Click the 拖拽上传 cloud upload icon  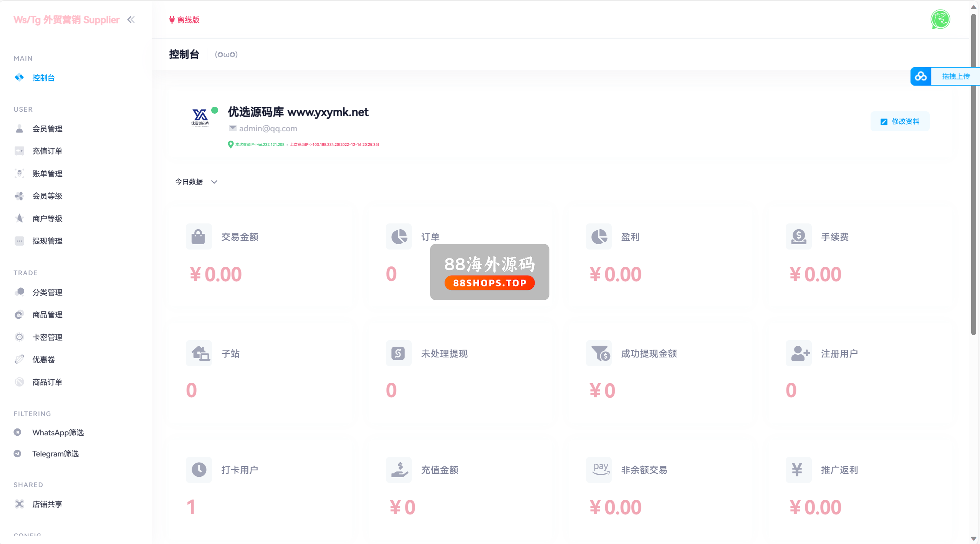(x=920, y=76)
